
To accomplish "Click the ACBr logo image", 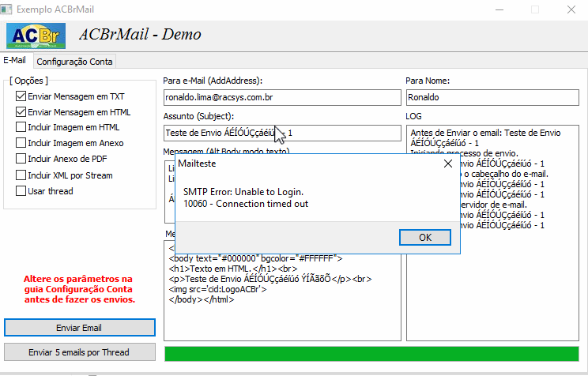I will pyautogui.click(x=36, y=36).
